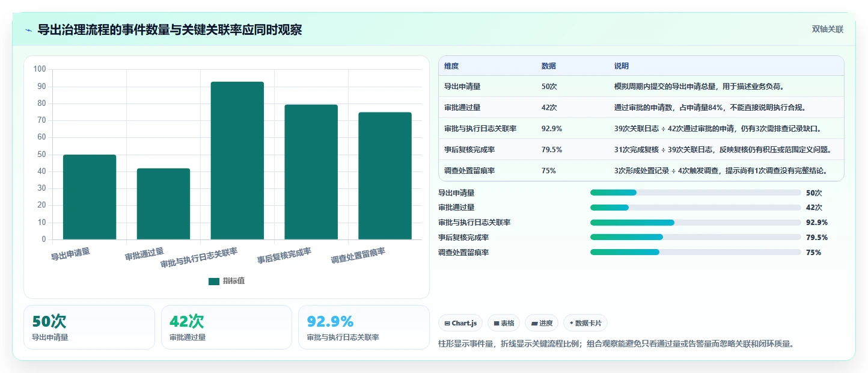
Task: Click the 审批通过量 bar in the chart
Action: [164, 204]
